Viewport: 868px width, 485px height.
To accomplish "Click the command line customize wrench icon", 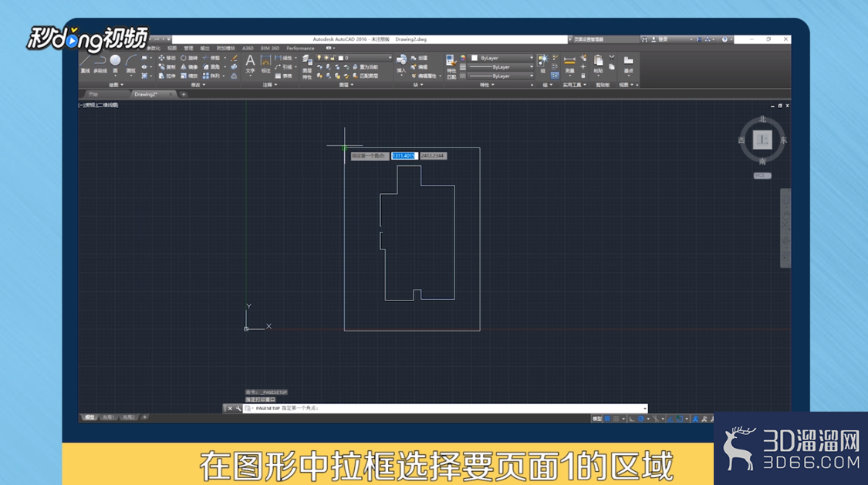I will click(238, 409).
